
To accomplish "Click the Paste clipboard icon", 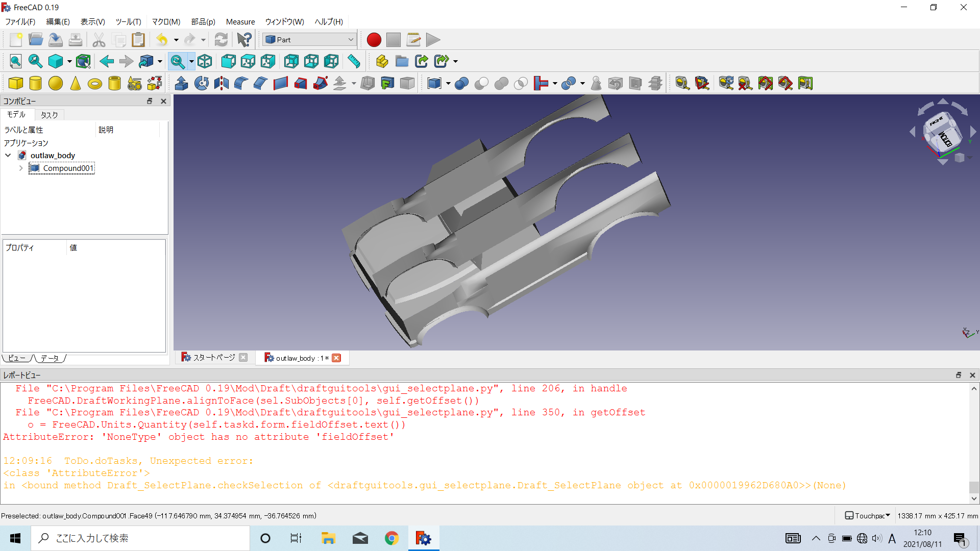I will 138,40.
